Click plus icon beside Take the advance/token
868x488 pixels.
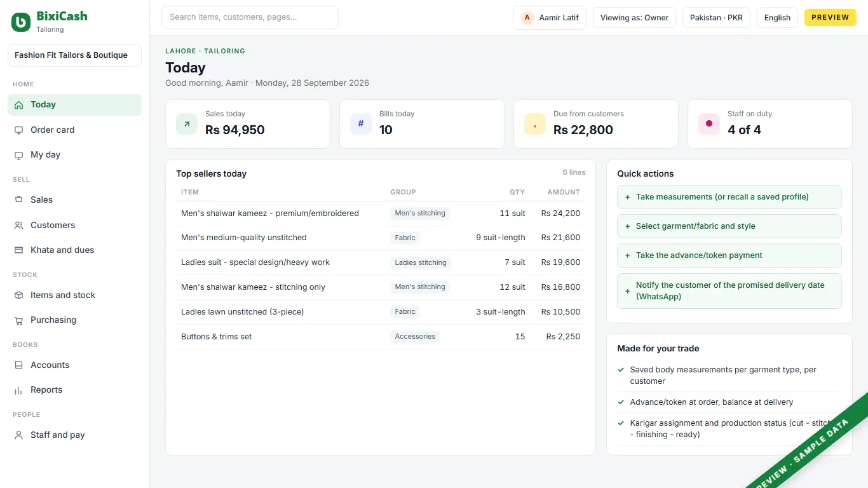coord(628,255)
